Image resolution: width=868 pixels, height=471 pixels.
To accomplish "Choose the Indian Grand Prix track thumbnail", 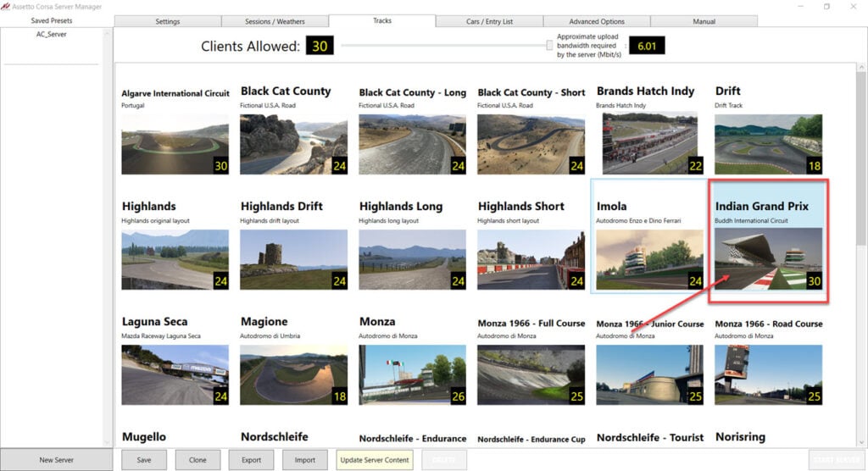I will pyautogui.click(x=768, y=259).
